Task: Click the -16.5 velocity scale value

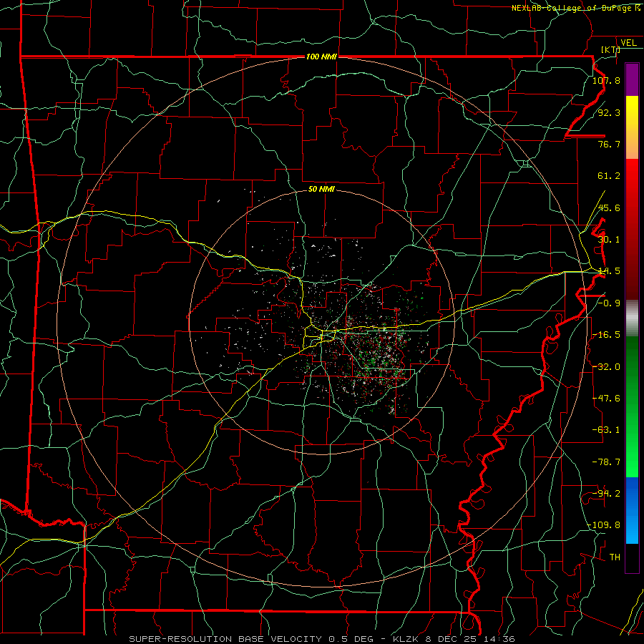Action: pos(606,335)
